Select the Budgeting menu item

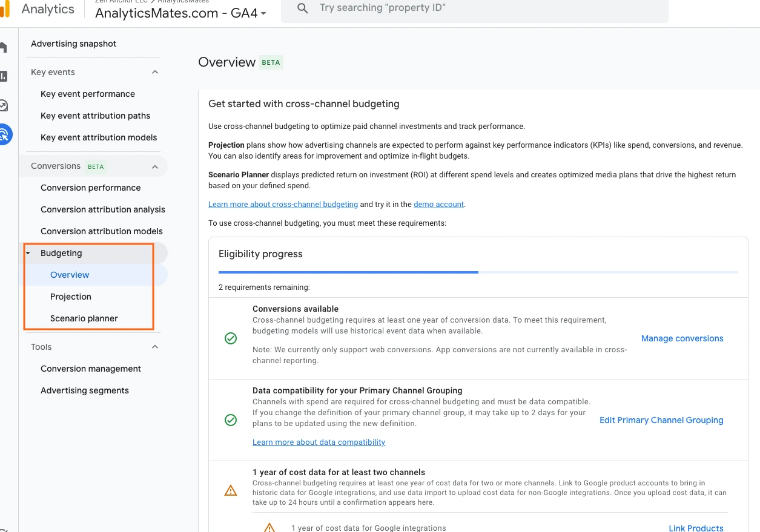pyautogui.click(x=61, y=253)
